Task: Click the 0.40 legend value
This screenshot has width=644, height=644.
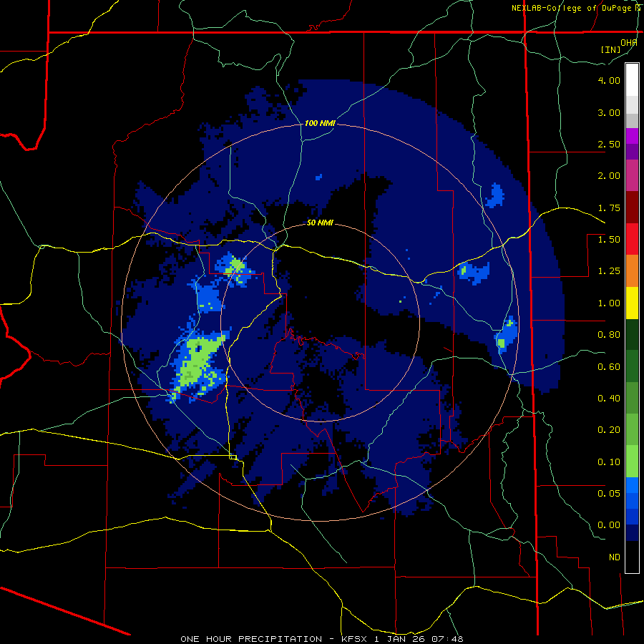Action: click(609, 399)
